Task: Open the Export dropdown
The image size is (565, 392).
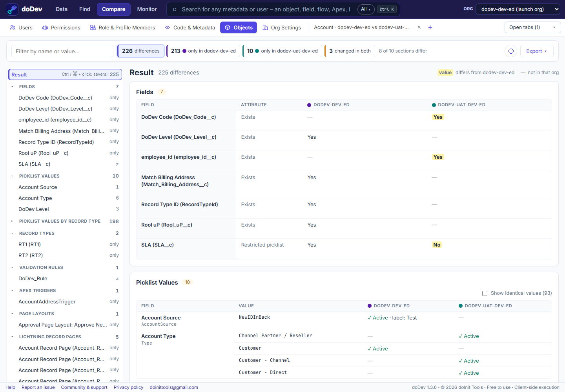Action: [x=537, y=51]
